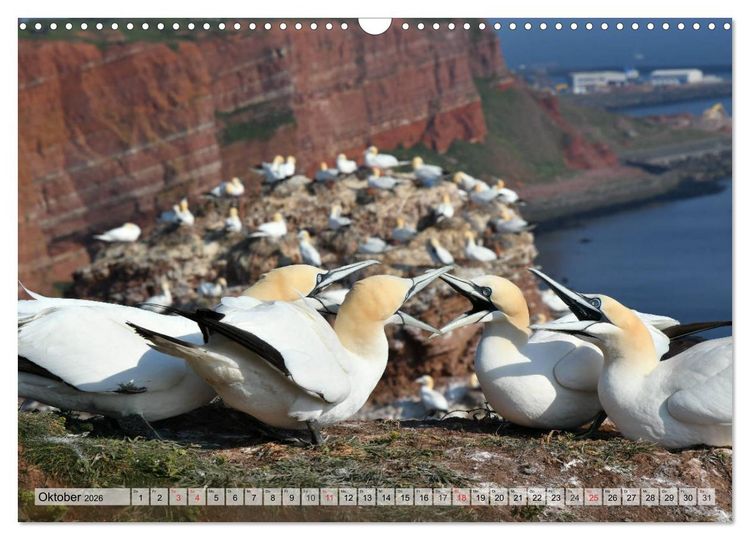This screenshot has height=540, width=750.
Task: Click day 15 in the date row
Action: pos(405,497)
